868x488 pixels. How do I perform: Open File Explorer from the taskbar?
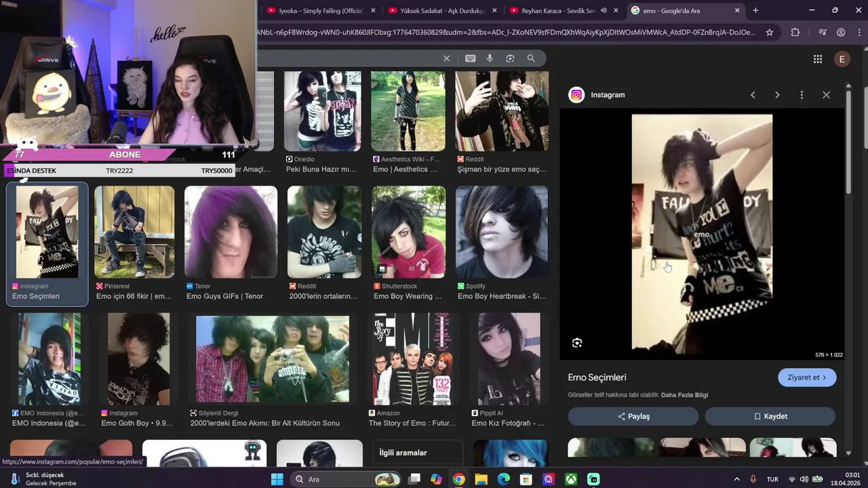pyautogui.click(x=481, y=479)
